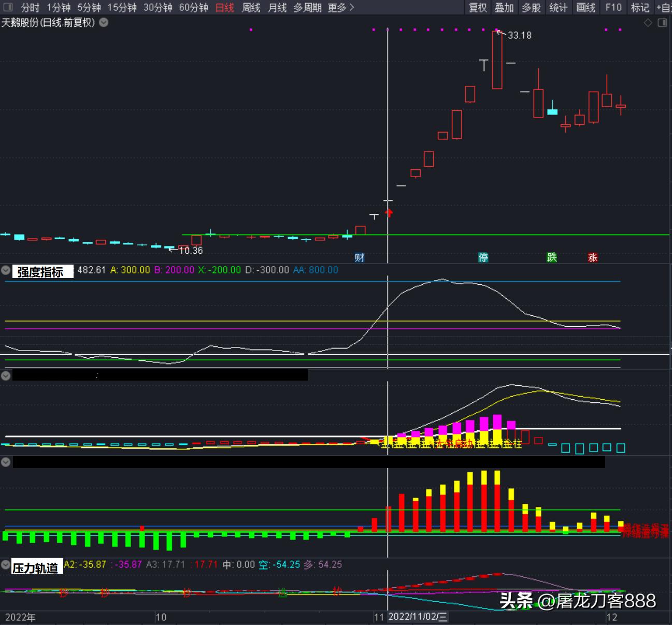Toggle the right side panel icon
The height and width of the screenshot is (625, 672).
click(662, 23)
